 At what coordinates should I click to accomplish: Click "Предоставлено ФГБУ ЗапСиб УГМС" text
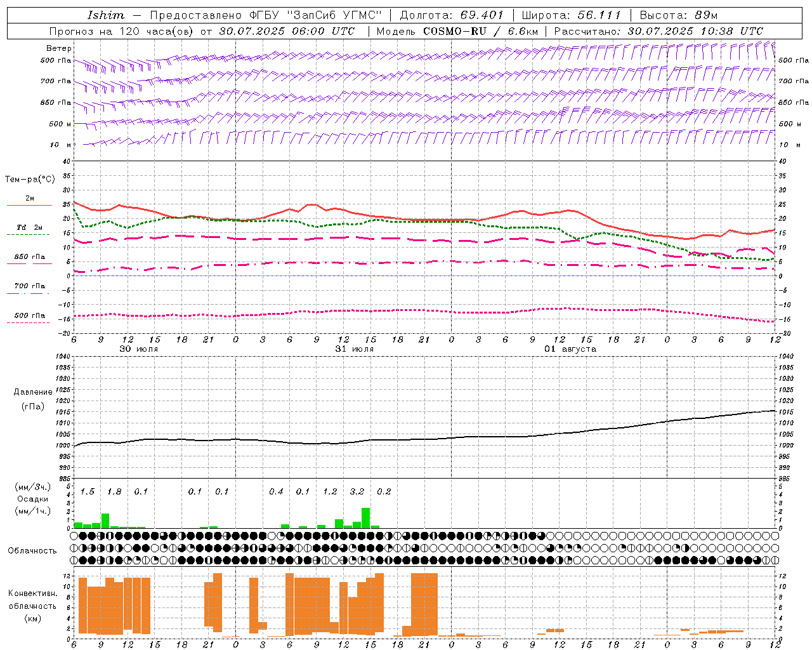click(266, 15)
